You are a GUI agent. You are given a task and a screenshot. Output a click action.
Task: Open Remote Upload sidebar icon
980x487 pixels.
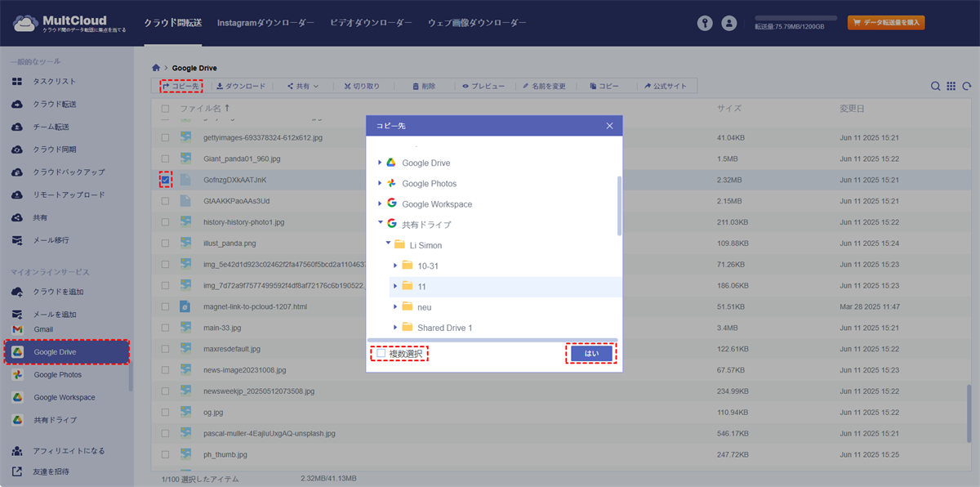[17, 195]
